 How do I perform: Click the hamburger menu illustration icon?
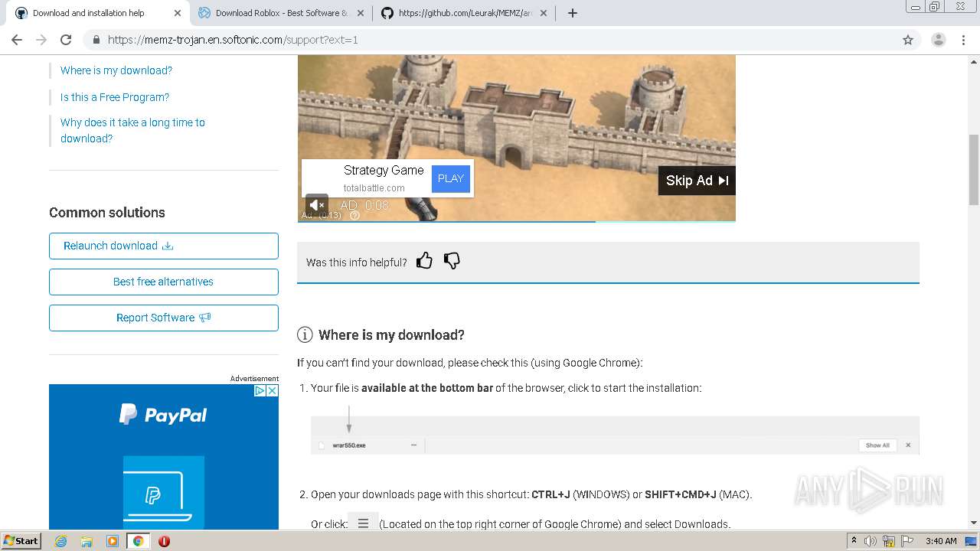click(363, 523)
